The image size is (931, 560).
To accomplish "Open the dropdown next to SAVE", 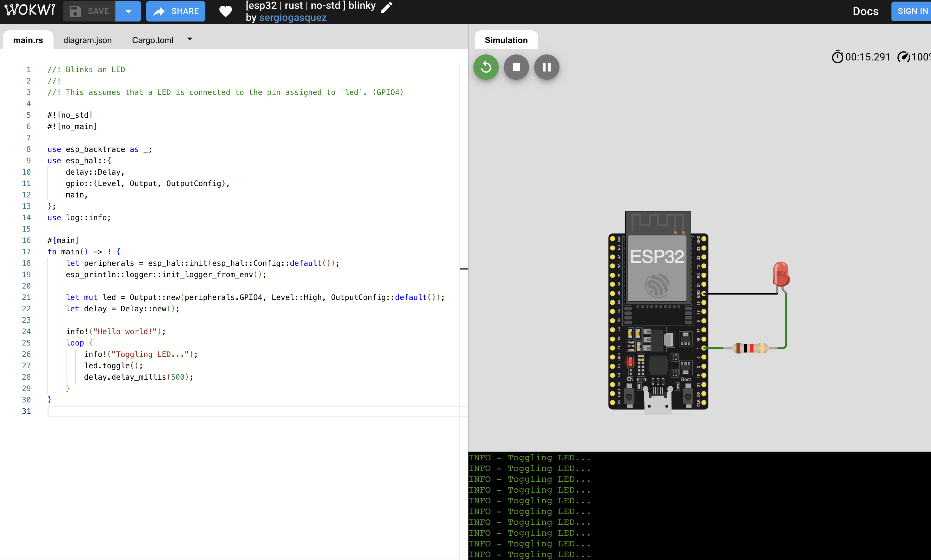I will point(128,11).
